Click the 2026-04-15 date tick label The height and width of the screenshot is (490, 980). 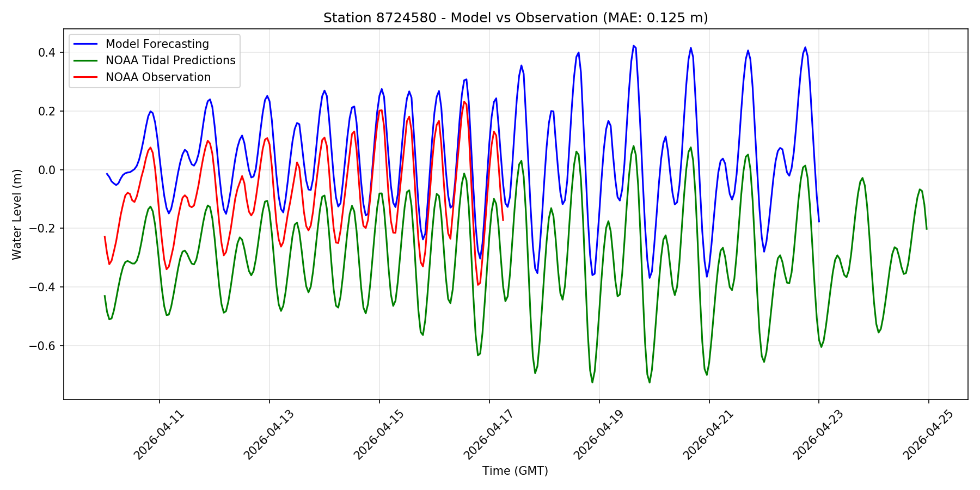tap(379, 435)
